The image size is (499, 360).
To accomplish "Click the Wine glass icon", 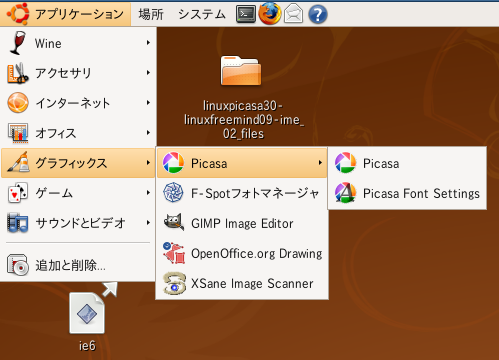I will (17, 43).
